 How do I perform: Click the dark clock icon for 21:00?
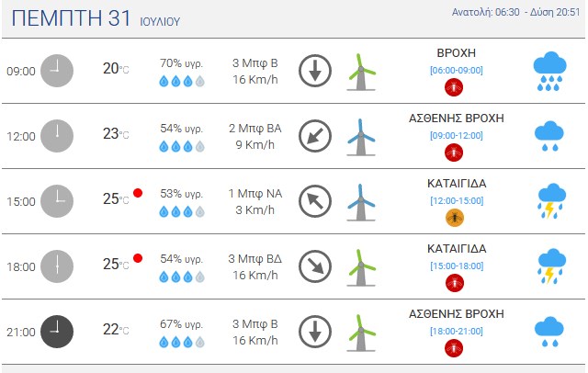click(x=57, y=332)
